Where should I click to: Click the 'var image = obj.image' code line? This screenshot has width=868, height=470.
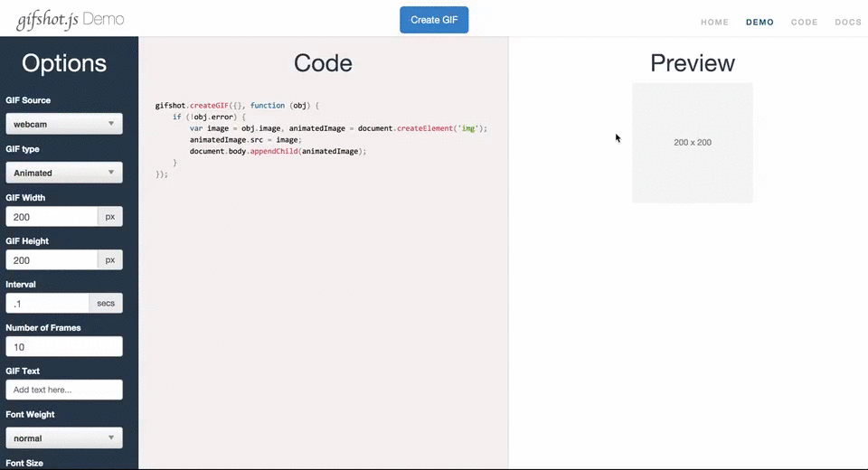click(x=338, y=128)
